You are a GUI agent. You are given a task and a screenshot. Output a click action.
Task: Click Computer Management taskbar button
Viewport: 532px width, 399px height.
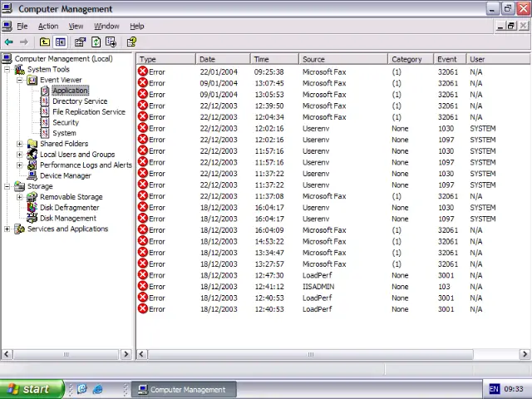coord(184,390)
